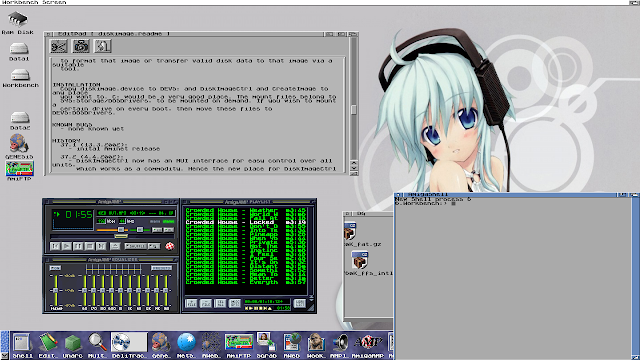Click the playlist Load List button
The image size is (640, 360).
(300, 303)
